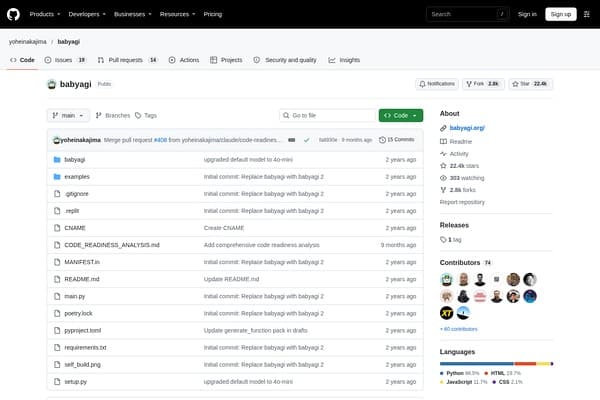Viewport: 600px width, 400px height.
Task: View the Branches list
Action: pos(112,116)
